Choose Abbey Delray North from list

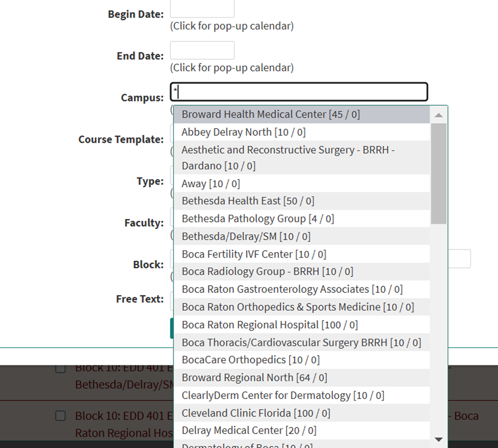[x=302, y=132]
